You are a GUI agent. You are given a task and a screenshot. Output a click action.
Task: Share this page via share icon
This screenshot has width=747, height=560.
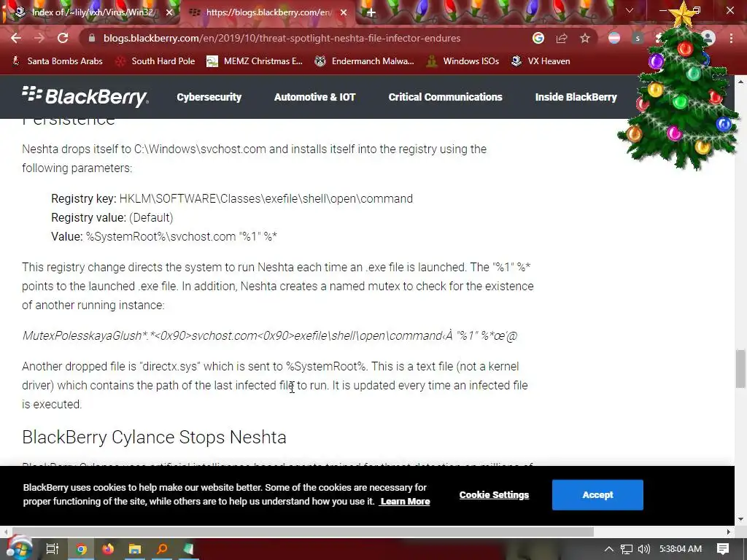point(562,38)
